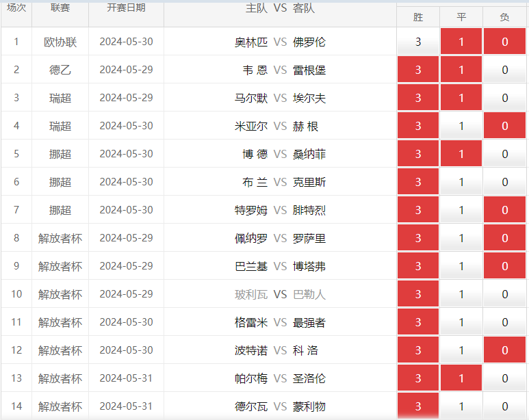Click match text 玻利瓦 VS 巴勒人
The width and height of the screenshot is (529, 420).
[280, 294]
